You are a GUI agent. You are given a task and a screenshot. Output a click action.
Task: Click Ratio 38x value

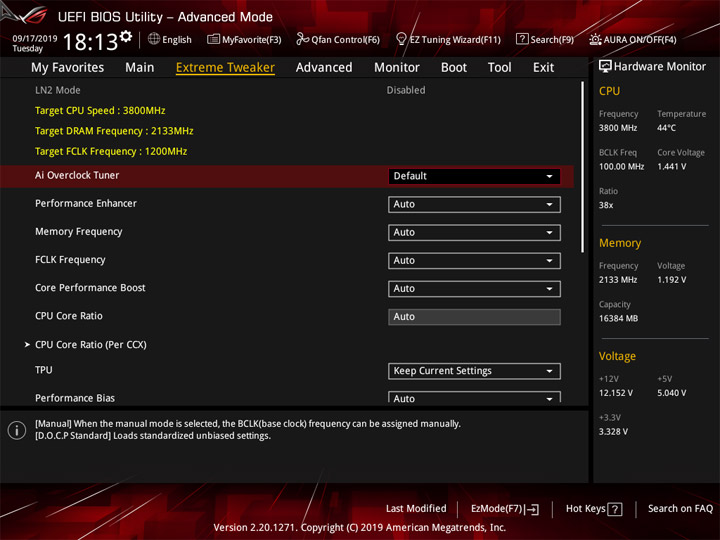(606, 205)
